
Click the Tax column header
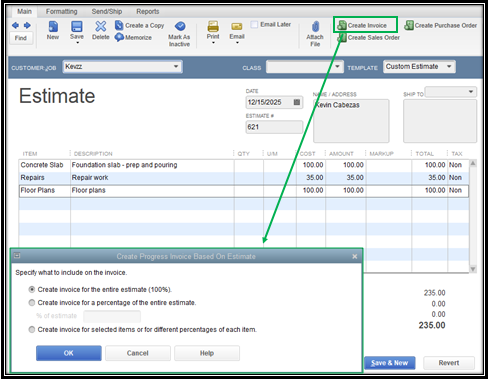pos(457,154)
